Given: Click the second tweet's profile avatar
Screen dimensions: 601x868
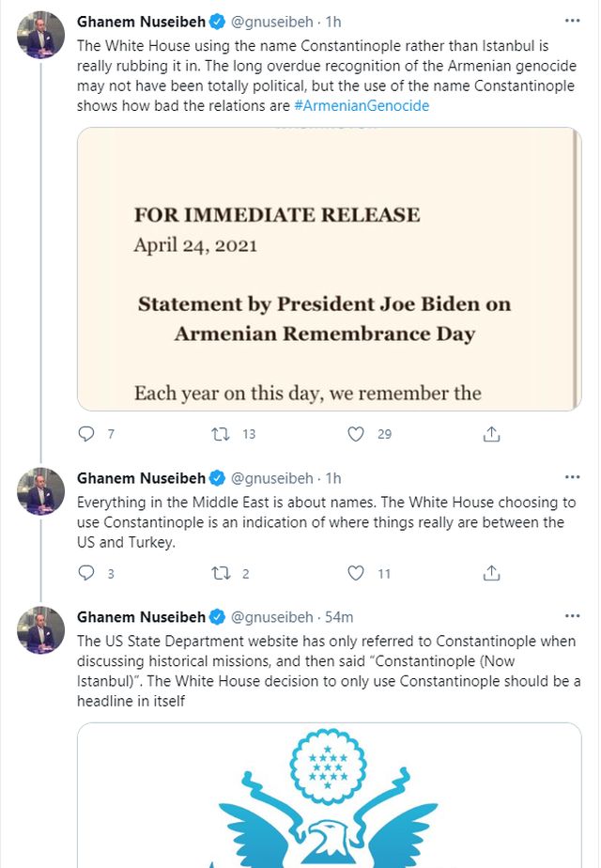Looking at the screenshot, I should point(41,492).
